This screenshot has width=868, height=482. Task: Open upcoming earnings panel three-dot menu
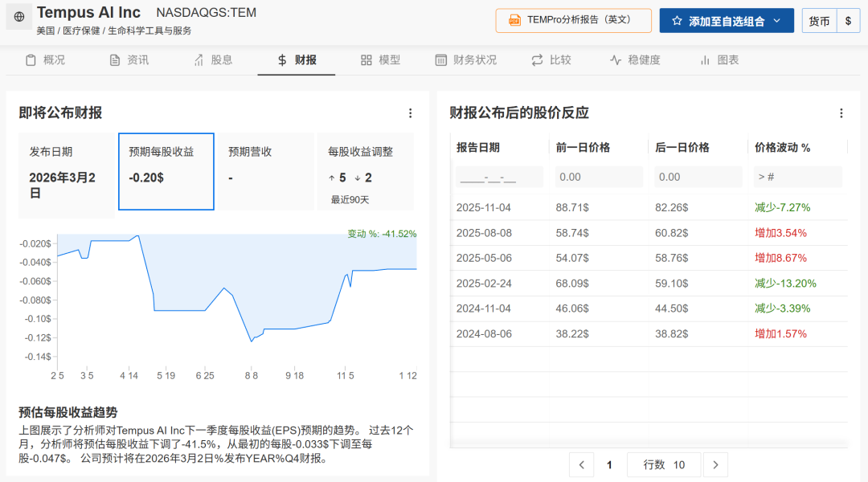pyautogui.click(x=410, y=113)
